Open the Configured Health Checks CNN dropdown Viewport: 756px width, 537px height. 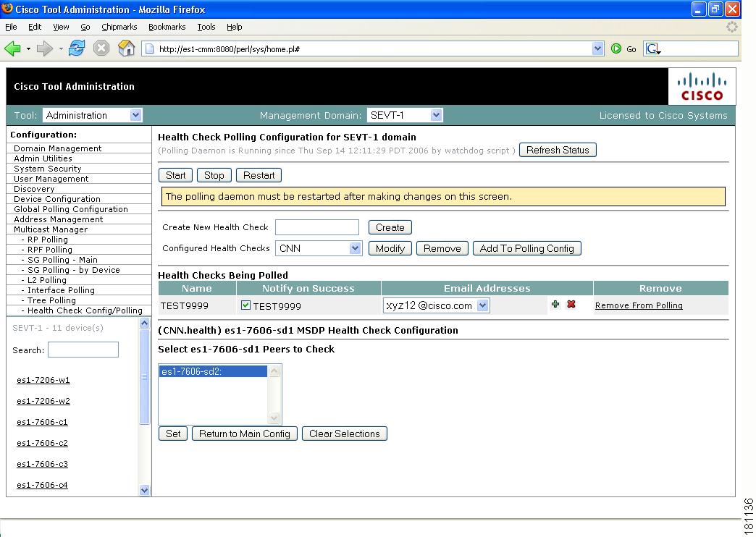pos(319,248)
